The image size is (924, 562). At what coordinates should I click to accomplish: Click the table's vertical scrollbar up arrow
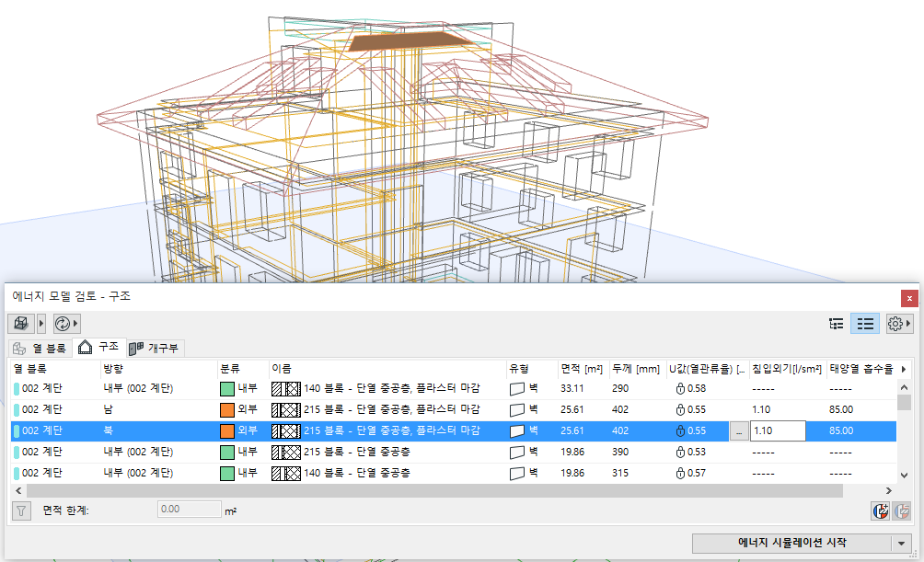tap(904, 387)
